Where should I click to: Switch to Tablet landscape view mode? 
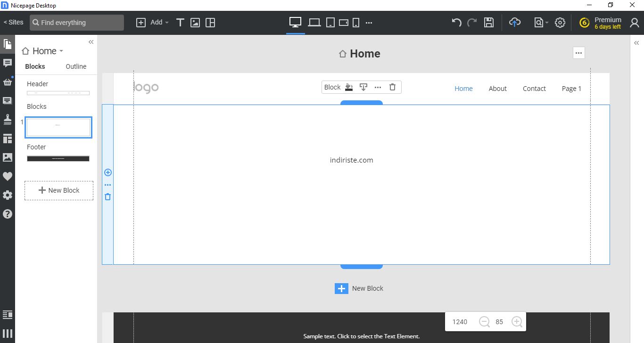click(344, 22)
